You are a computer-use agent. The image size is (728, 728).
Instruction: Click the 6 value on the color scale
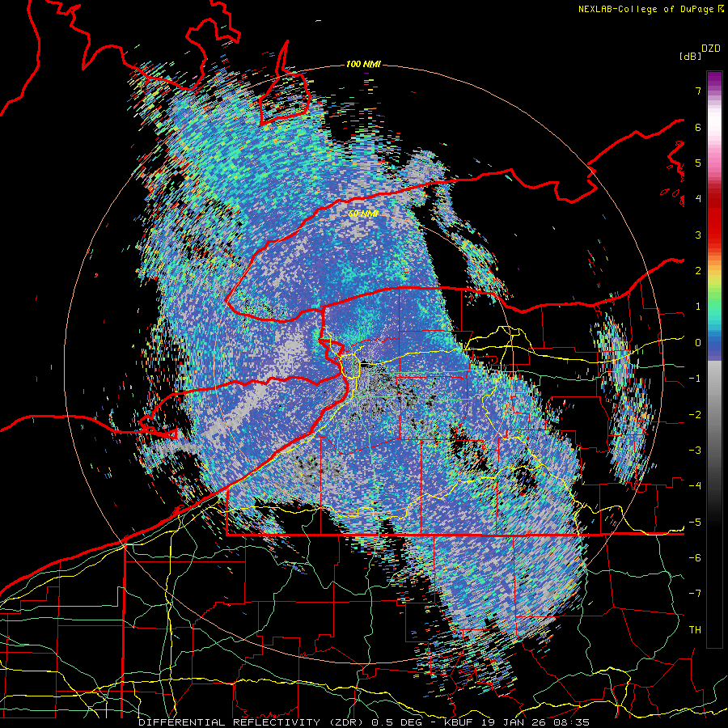pos(698,127)
